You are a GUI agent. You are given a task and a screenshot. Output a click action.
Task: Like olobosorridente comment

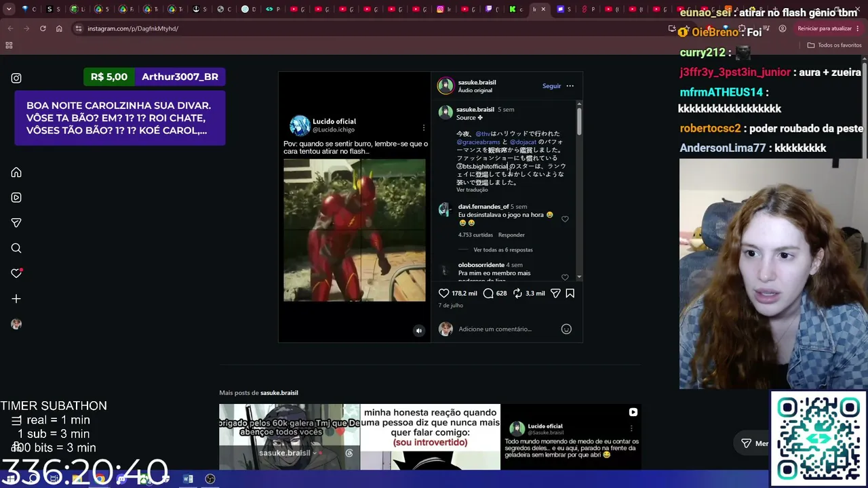tap(565, 277)
